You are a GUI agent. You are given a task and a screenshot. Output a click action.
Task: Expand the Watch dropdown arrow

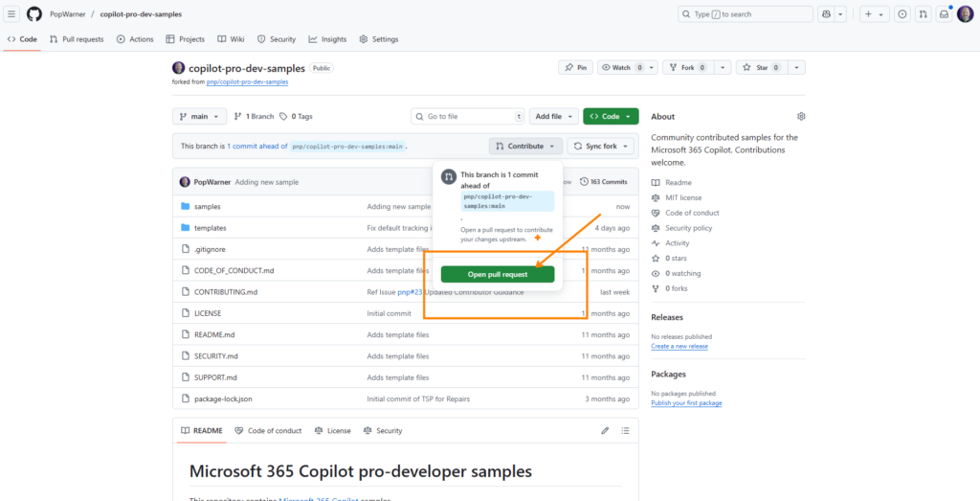pyautogui.click(x=652, y=68)
